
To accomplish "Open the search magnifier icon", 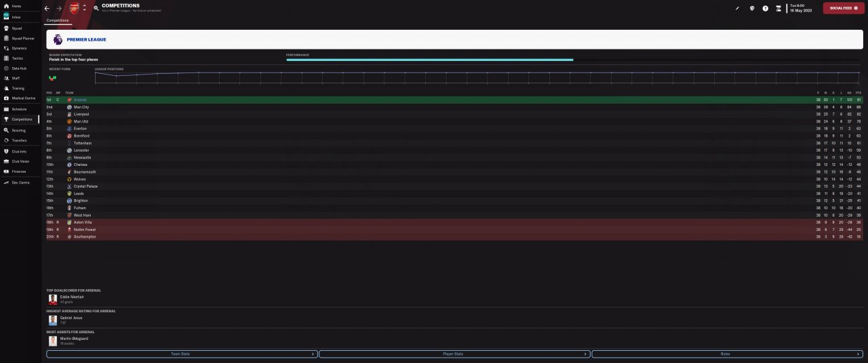I will (x=96, y=8).
